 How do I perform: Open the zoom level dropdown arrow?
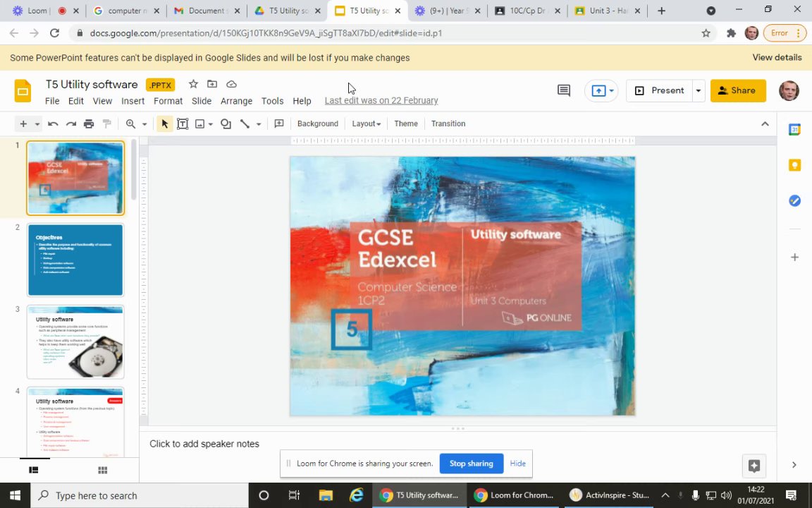coord(144,124)
